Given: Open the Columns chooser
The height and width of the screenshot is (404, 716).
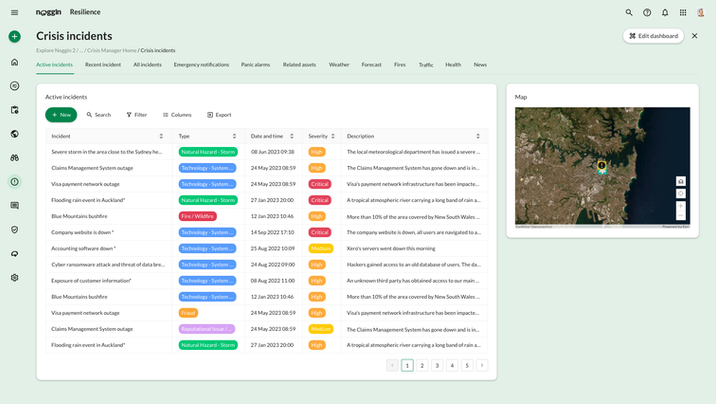Looking at the screenshot, I should point(177,115).
